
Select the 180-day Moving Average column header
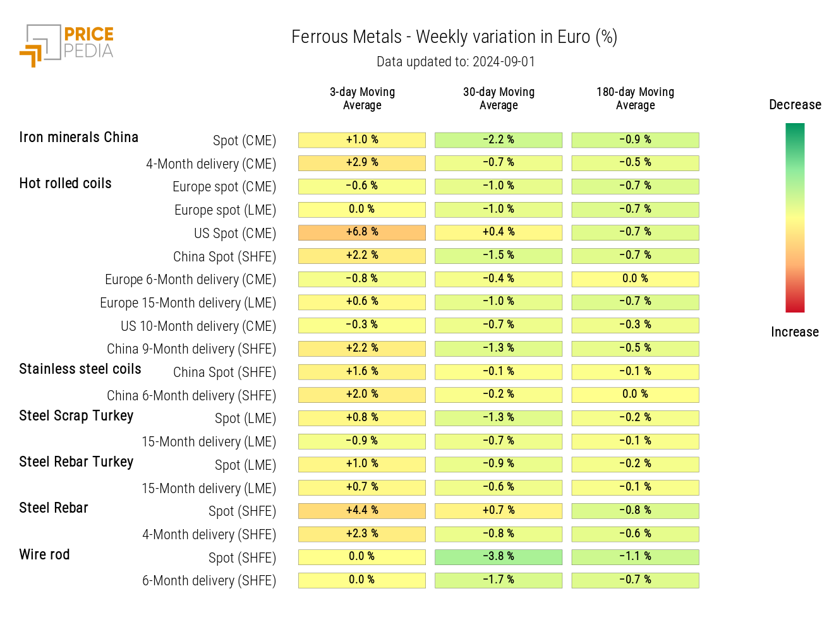click(x=635, y=98)
